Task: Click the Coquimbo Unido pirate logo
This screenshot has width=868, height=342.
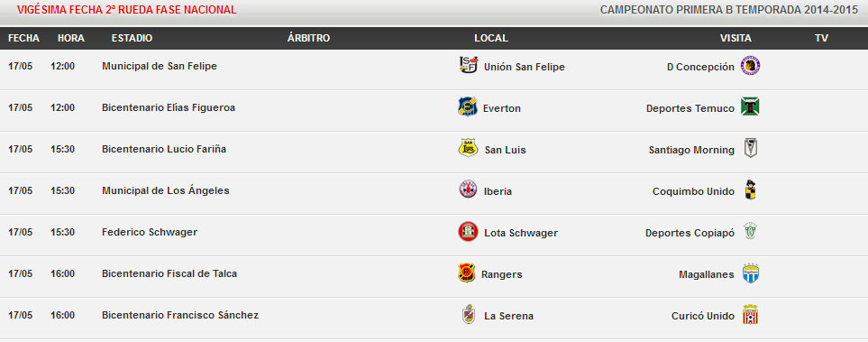Action: 750,189
